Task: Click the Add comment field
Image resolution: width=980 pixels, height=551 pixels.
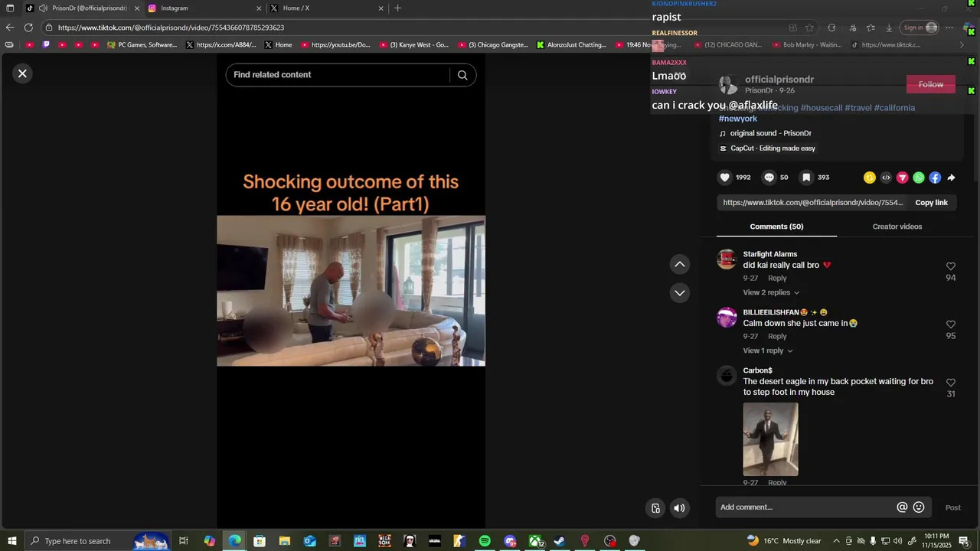Action: (805, 507)
